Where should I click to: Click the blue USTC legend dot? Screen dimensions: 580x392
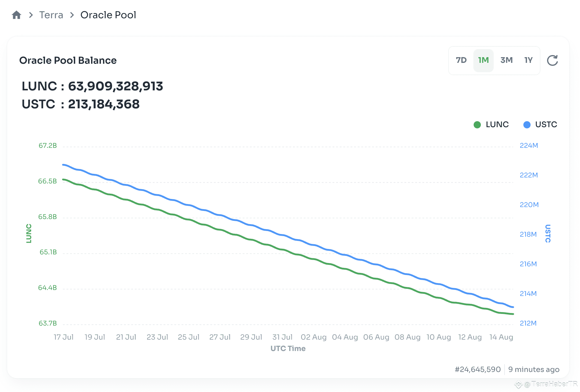click(527, 125)
